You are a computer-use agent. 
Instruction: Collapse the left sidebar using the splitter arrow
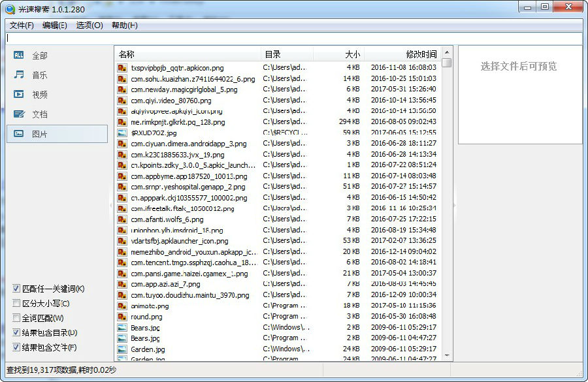pyautogui.click(x=110, y=205)
